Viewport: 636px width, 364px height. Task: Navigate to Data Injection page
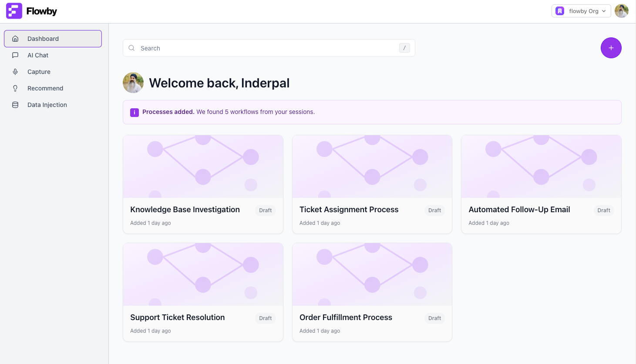pos(47,105)
